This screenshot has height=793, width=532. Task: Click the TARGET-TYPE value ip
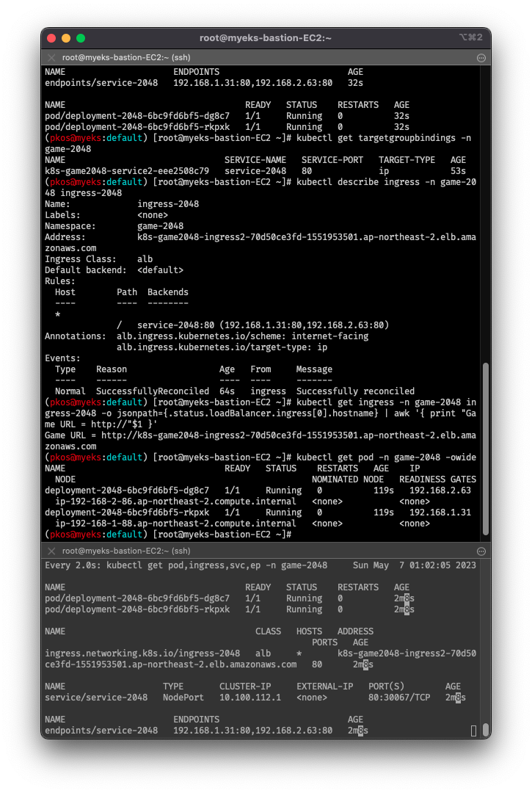click(384, 171)
